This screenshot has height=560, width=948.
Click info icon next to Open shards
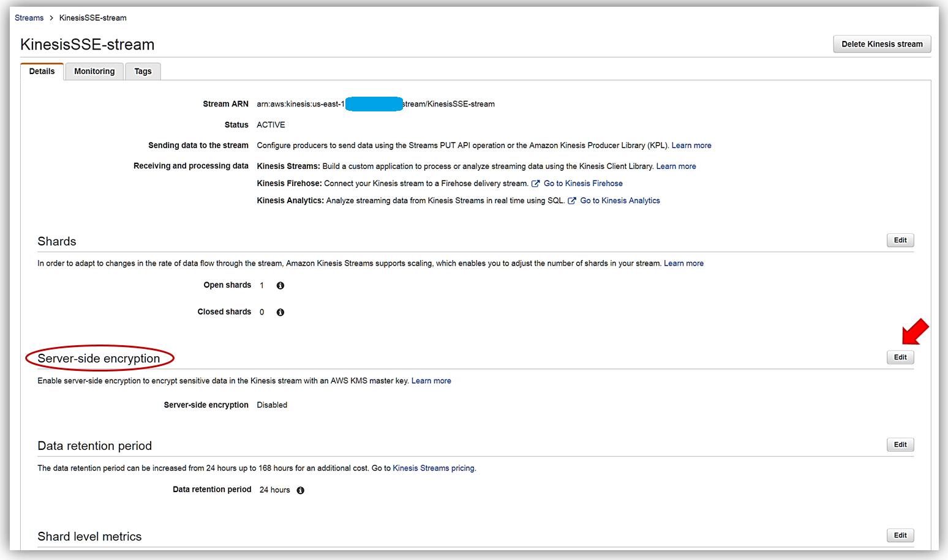tap(280, 286)
